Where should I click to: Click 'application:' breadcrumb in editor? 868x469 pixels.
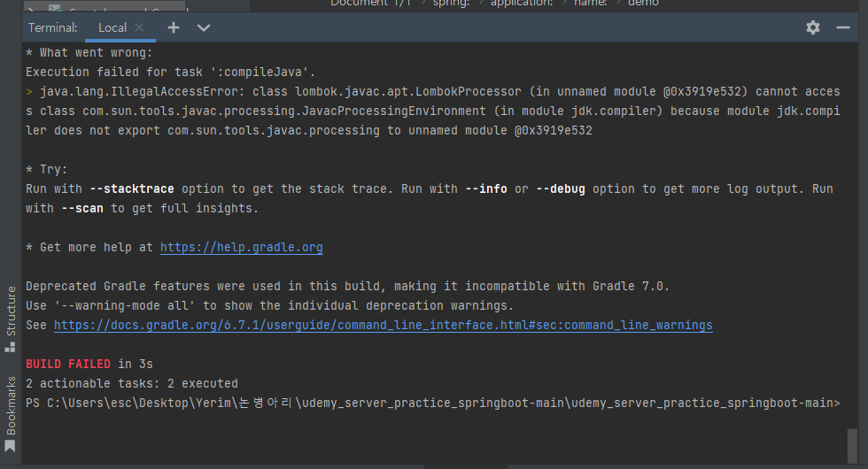[522, 4]
